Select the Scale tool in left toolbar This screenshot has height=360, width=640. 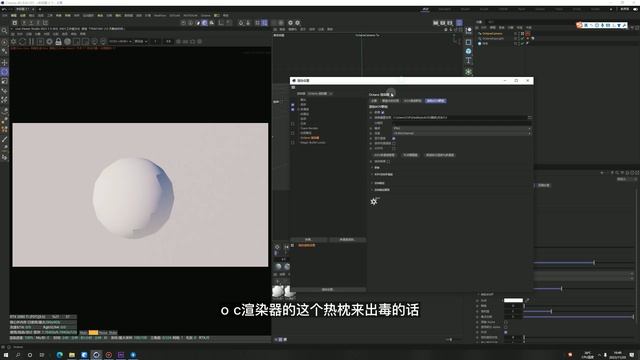click(x=4, y=81)
